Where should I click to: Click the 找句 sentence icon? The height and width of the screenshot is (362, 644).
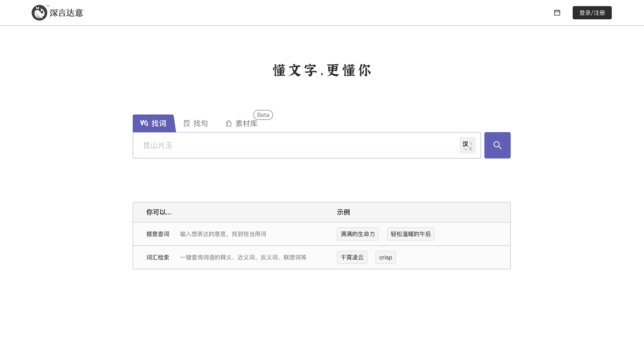186,123
